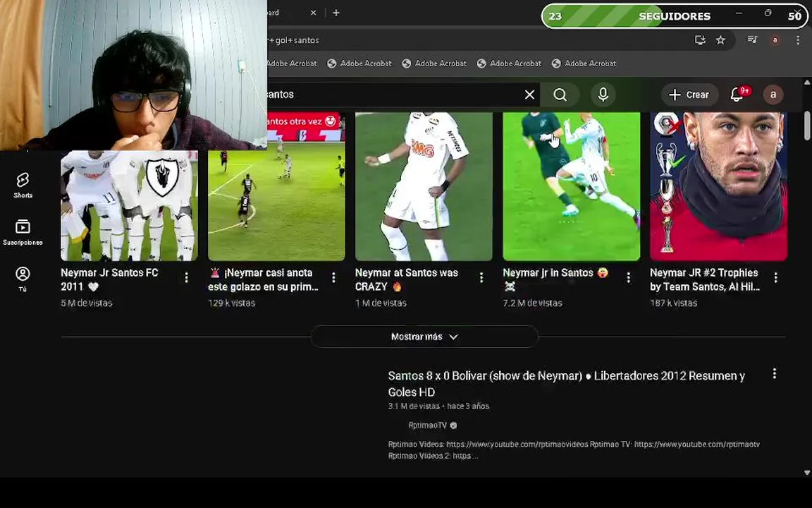The width and height of the screenshot is (812, 508).
Task: Open Chrome three-dot menu
Action: 797,40
